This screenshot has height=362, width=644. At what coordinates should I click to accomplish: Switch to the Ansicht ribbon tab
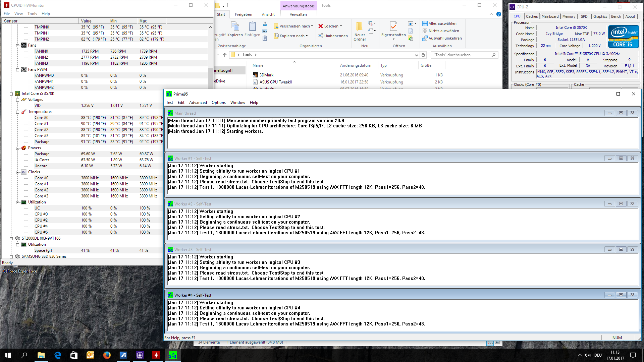point(268,14)
